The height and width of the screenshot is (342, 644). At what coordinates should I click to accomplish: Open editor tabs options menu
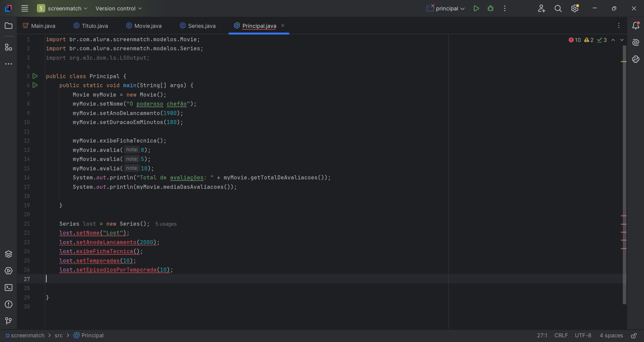point(619,25)
